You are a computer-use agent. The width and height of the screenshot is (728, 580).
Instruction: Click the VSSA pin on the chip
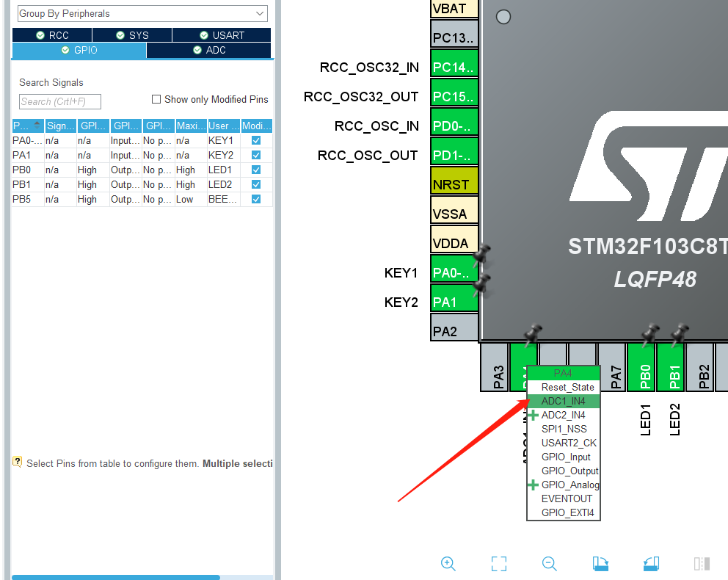tap(454, 209)
